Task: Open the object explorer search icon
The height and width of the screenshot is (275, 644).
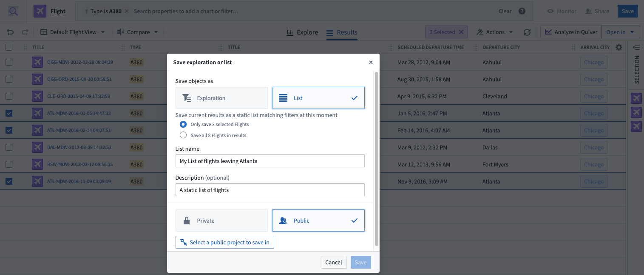Action: coord(13,11)
